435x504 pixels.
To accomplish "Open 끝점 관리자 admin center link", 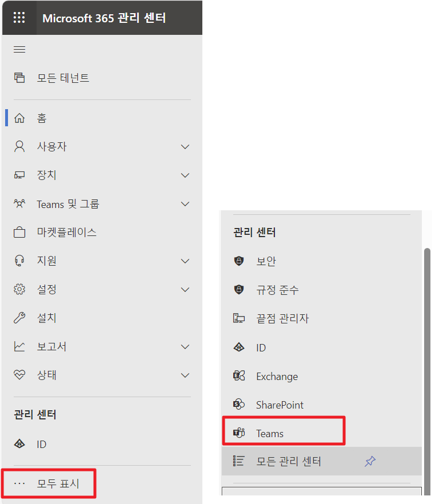I will coord(282,318).
